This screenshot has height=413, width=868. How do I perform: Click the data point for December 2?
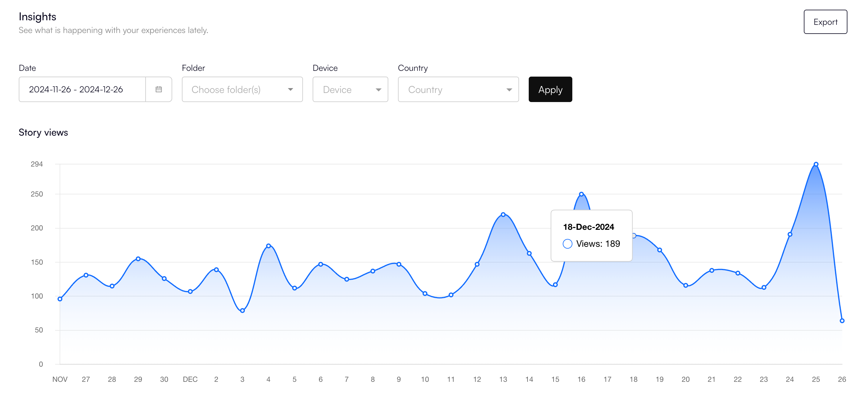pos(216,270)
